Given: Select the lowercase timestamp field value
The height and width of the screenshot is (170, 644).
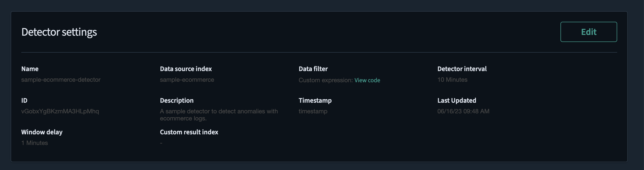Looking at the screenshot, I should pos(313,111).
